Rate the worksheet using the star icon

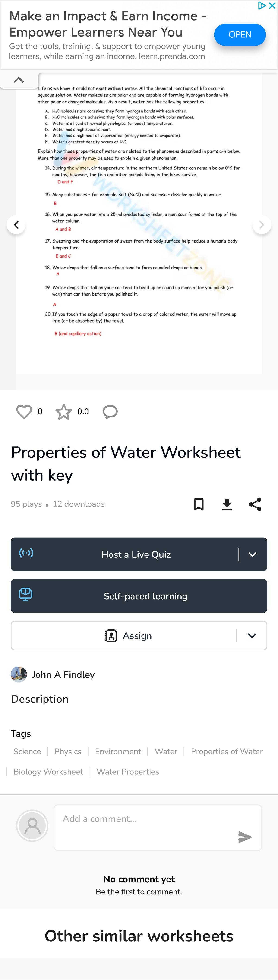[64, 411]
